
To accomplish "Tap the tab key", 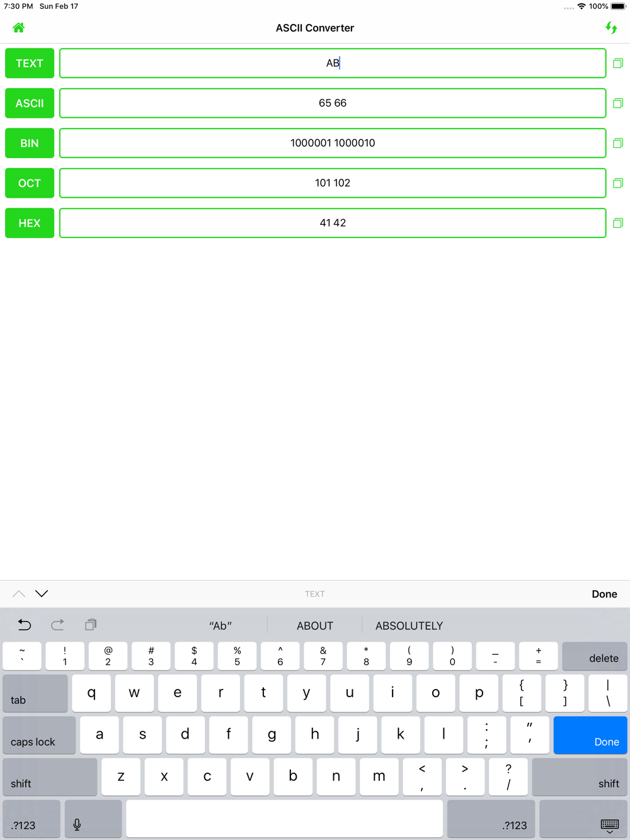I will click(35, 693).
